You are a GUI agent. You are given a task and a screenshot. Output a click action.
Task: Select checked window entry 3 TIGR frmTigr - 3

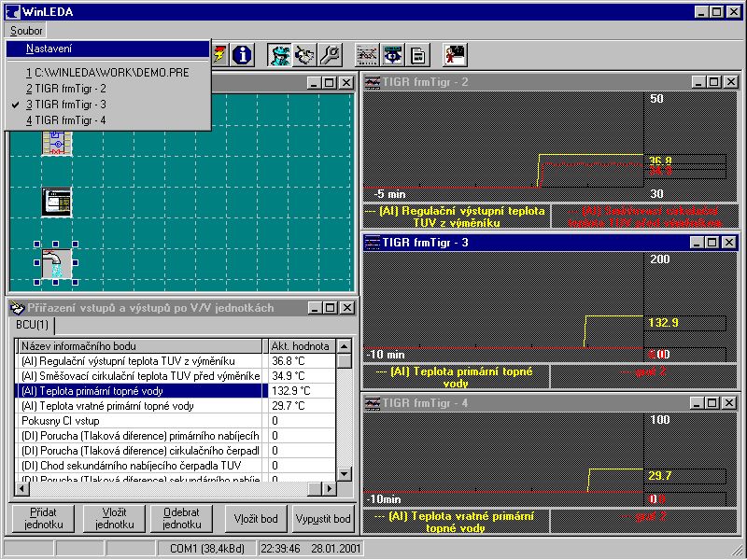(x=65, y=105)
